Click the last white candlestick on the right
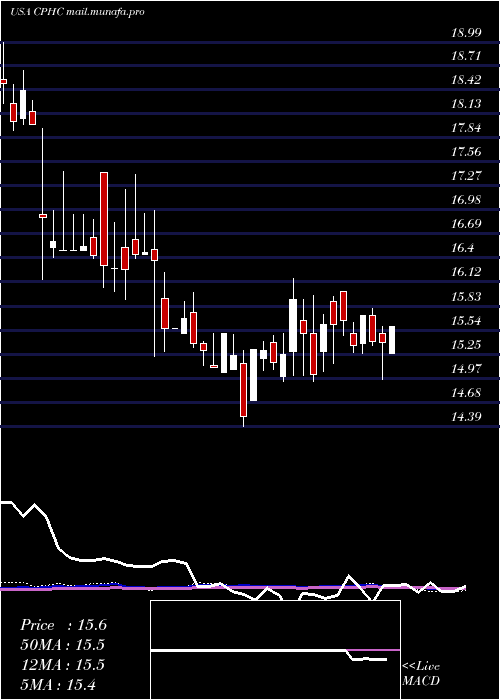The width and height of the screenshot is (500, 700). [392, 340]
